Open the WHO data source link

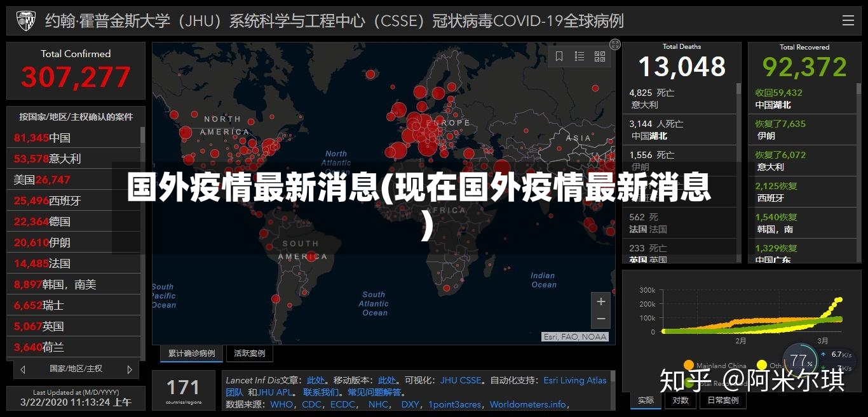(x=281, y=404)
